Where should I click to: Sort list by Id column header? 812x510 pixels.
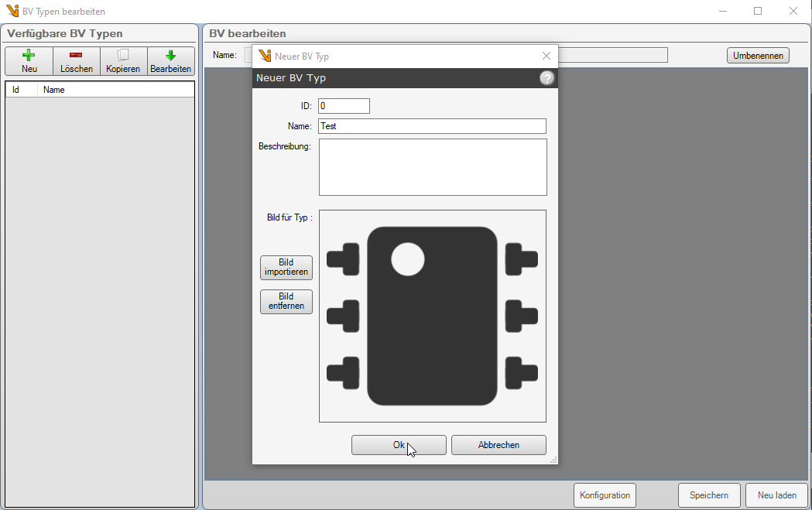point(22,90)
